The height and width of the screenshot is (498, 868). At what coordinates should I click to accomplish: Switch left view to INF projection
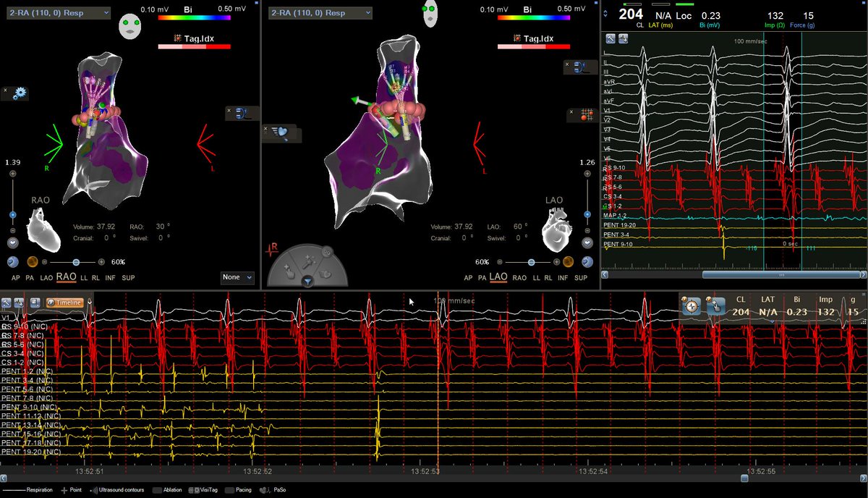109,277
